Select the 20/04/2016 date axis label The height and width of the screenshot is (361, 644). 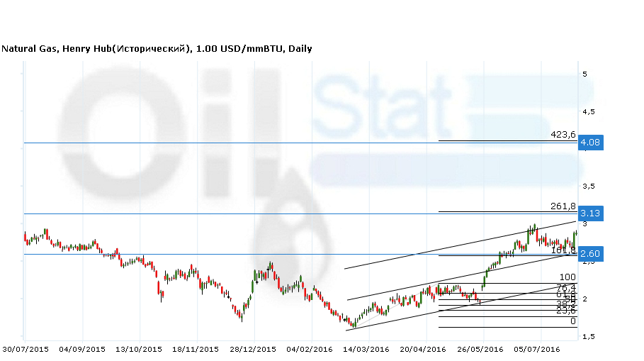click(423, 349)
